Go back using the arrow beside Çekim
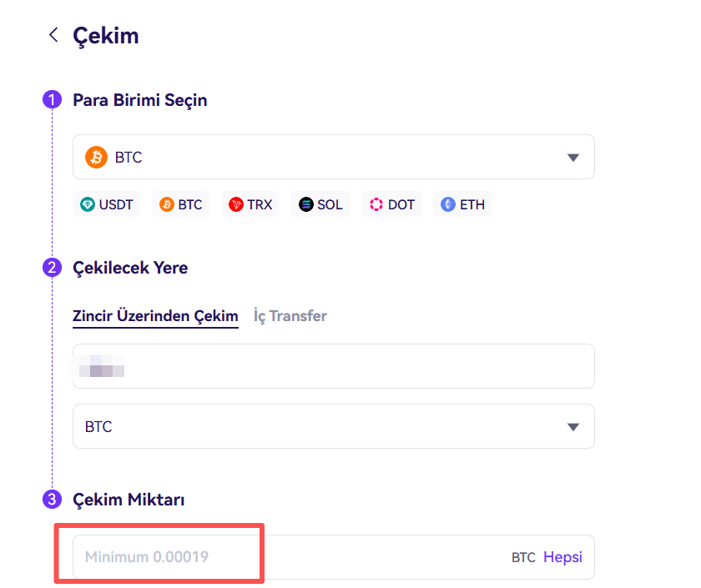 coord(53,35)
